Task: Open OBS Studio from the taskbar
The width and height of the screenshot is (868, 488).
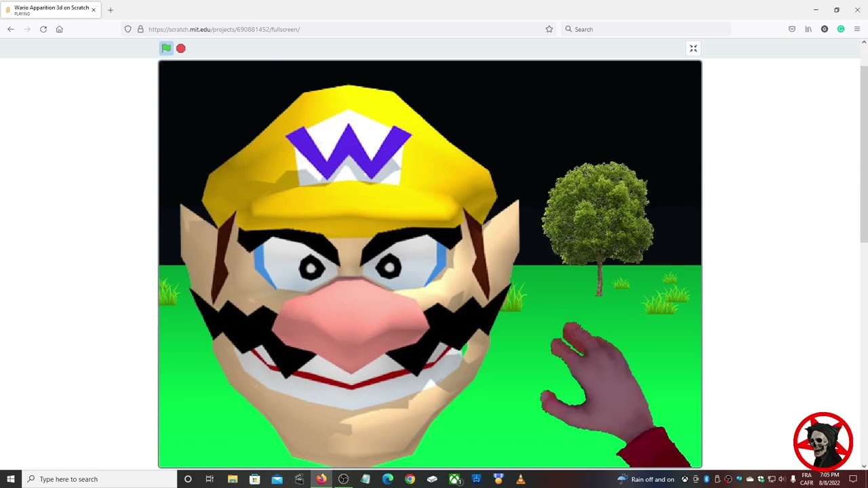Action: (x=344, y=479)
